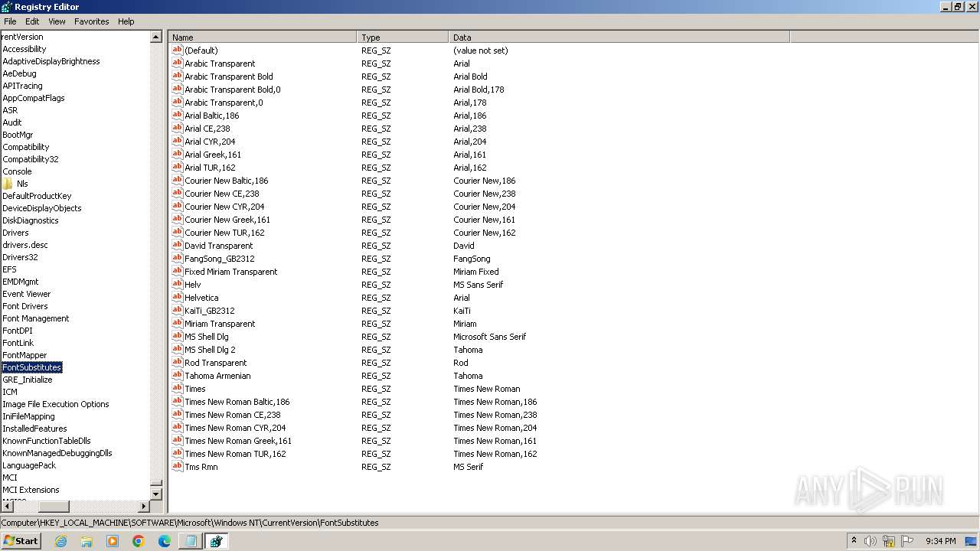This screenshot has width=980, height=551.
Task: Open Google Chrome from taskbar
Action: 139,541
